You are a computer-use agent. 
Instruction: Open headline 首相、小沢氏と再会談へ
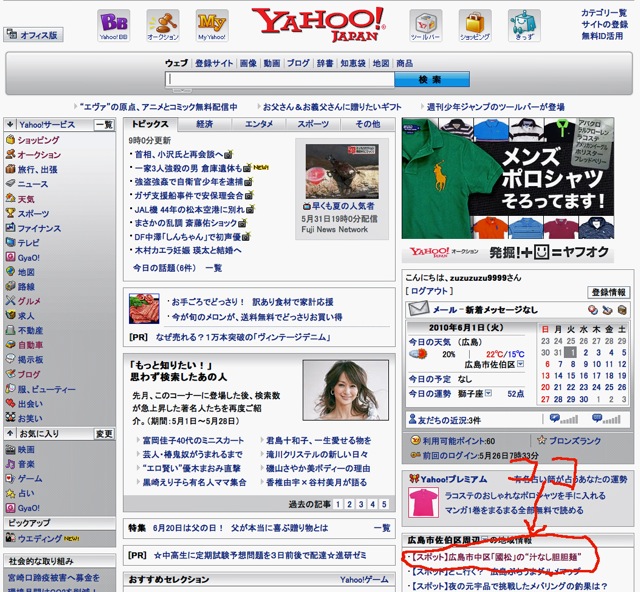click(179, 154)
